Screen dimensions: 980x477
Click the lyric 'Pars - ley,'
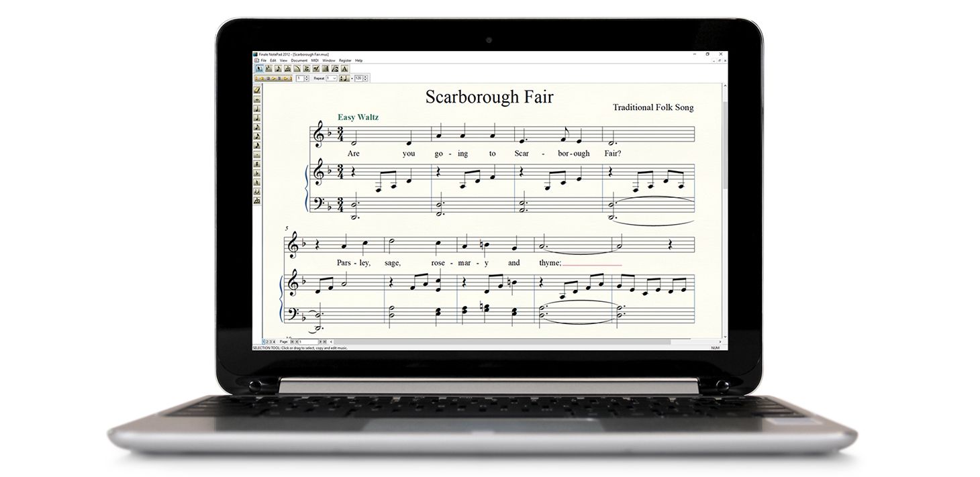[x=353, y=263]
